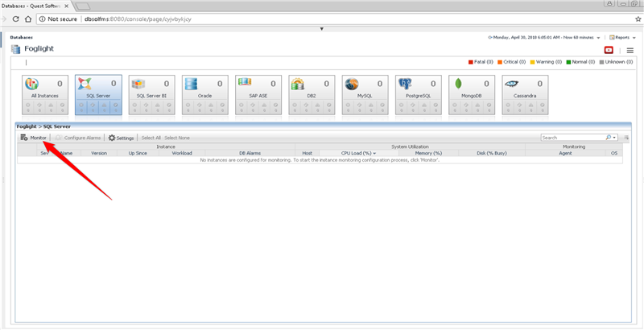Viewport: 644px width, 330px height.
Task: Click Select None
Action: pyautogui.click(x=177, y=138)
